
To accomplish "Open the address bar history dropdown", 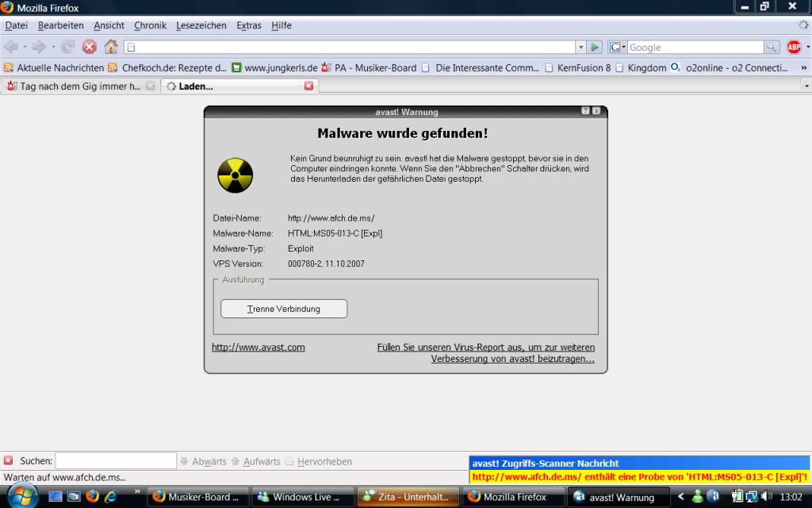I will click(x=581, y=47).
